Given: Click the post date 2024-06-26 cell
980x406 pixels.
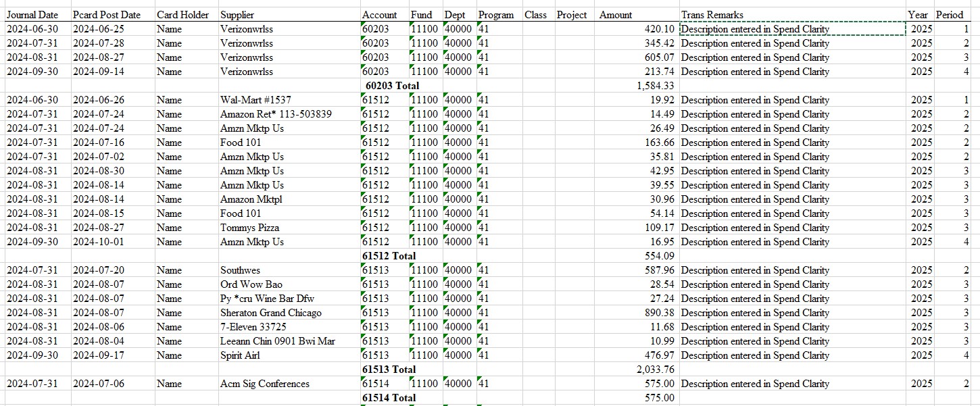Looking at the screenshot, I should tap(113, 100).
